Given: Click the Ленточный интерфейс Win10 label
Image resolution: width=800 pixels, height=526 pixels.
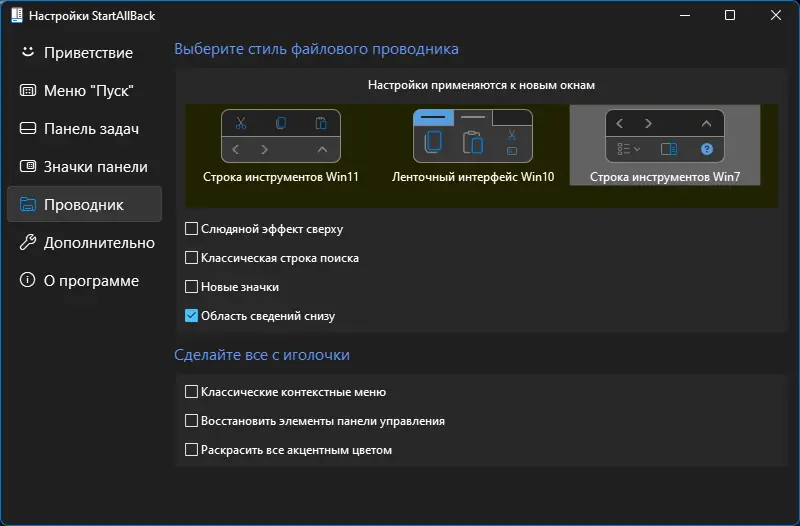Looking at the screenshot, I should pos(473,177).
